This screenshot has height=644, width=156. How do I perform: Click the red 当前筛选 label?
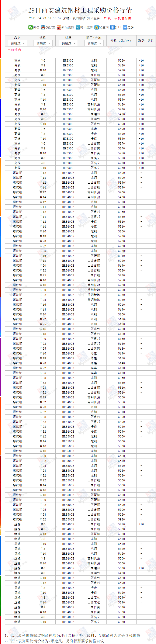pyautogui.click(x=14, y=50)
